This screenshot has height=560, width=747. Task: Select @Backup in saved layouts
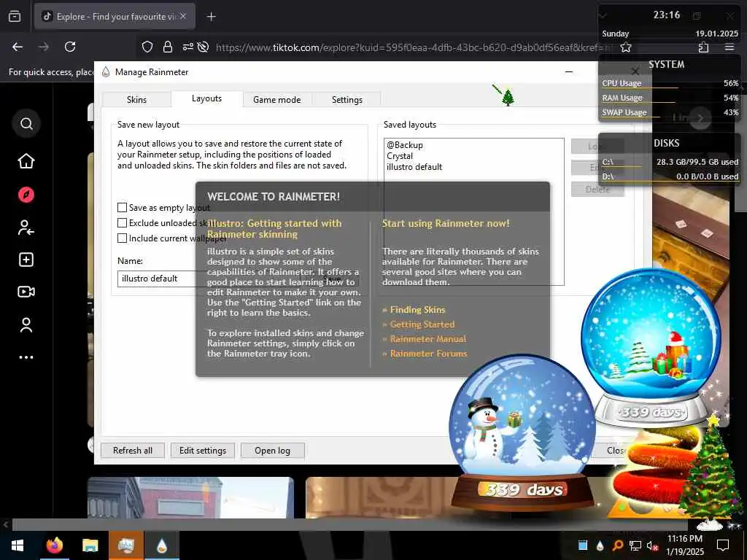(404, 145)
